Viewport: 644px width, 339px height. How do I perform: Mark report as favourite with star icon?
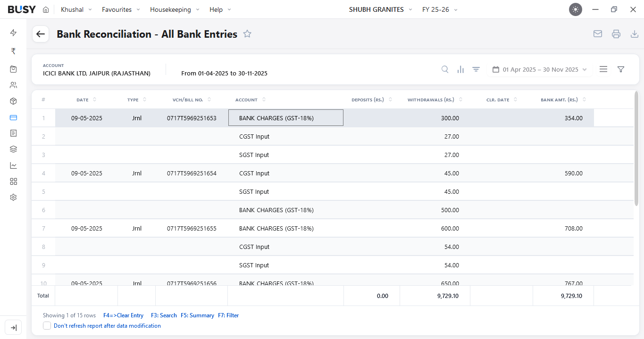pyautogui.click(x=247, y=34)
